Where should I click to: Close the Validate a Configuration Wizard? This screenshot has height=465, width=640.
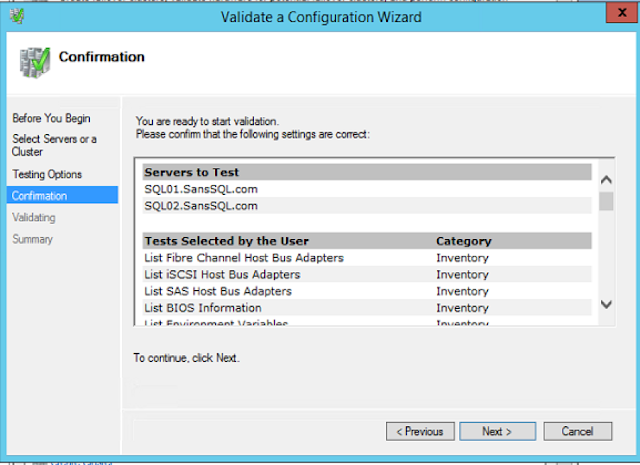tap(622, 13)
